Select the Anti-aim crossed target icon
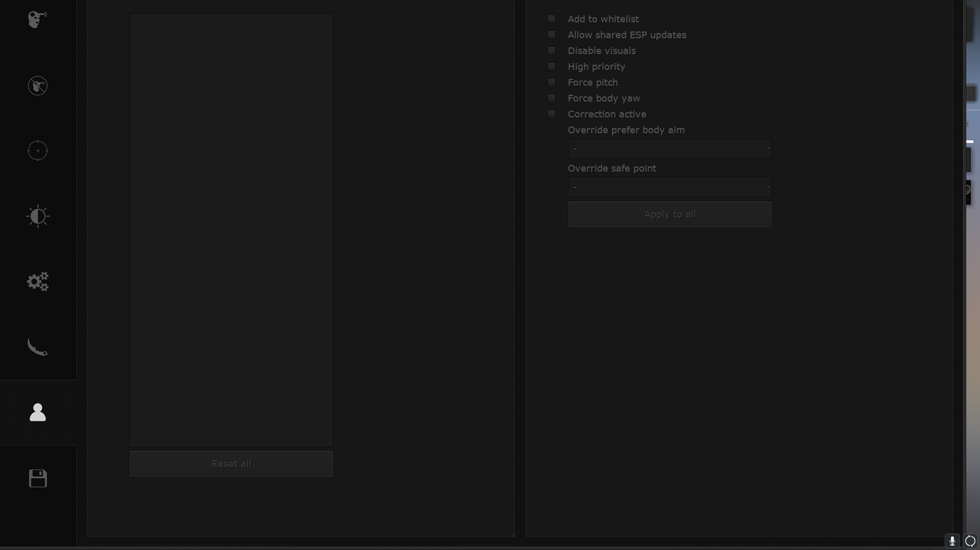The width and height of the screenshot is (980, 550). point(37,85)
